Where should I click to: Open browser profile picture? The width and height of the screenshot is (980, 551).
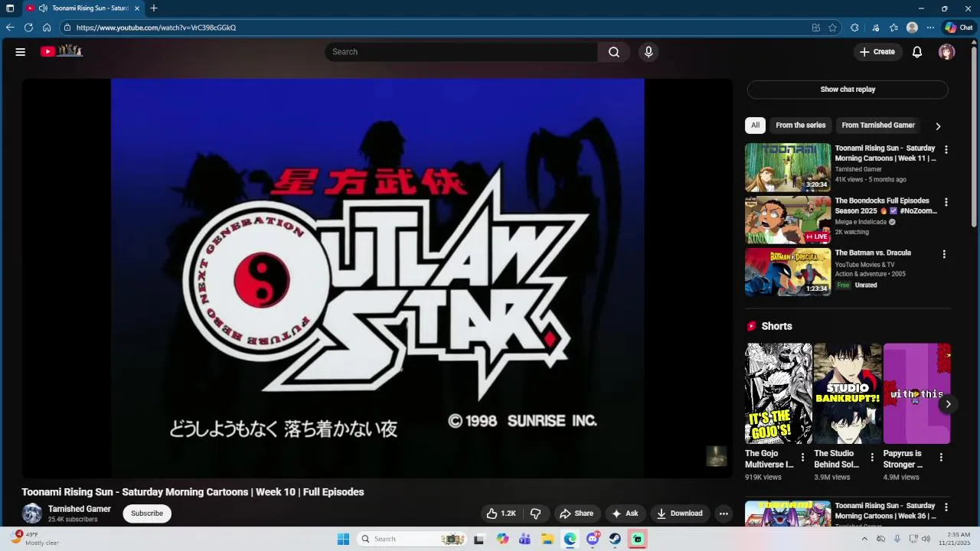tap(912, 28)
